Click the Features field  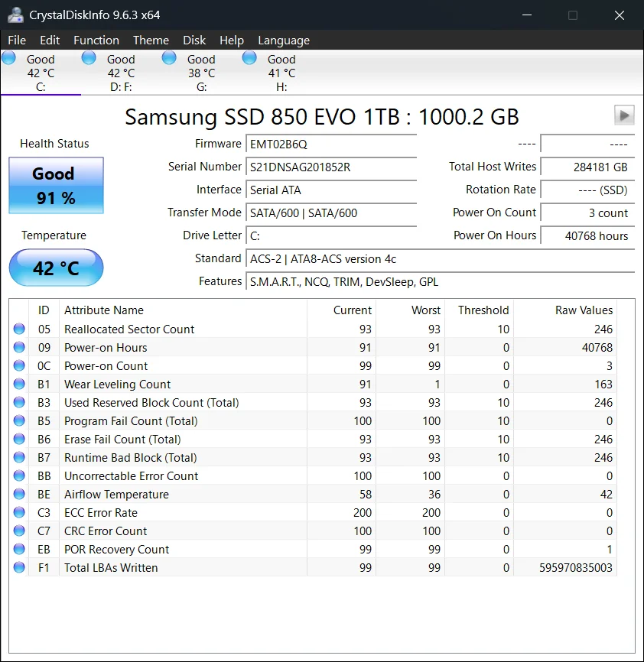pos(441,282)
